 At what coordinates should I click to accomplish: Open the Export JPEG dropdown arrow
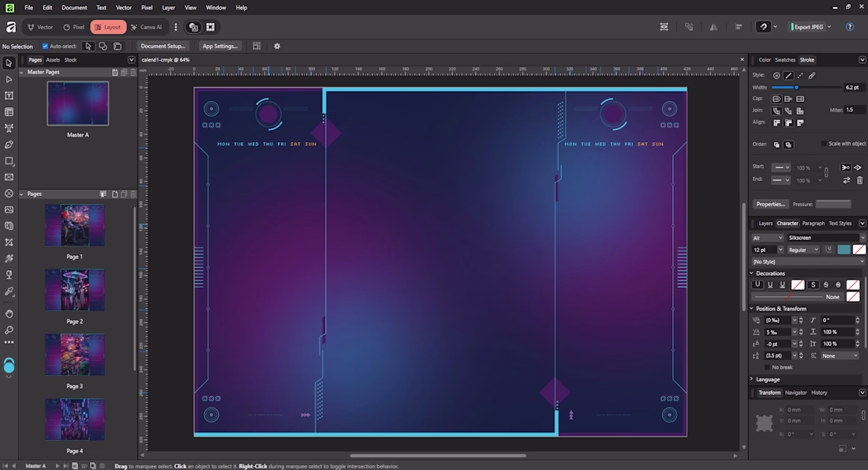point(829,27)
